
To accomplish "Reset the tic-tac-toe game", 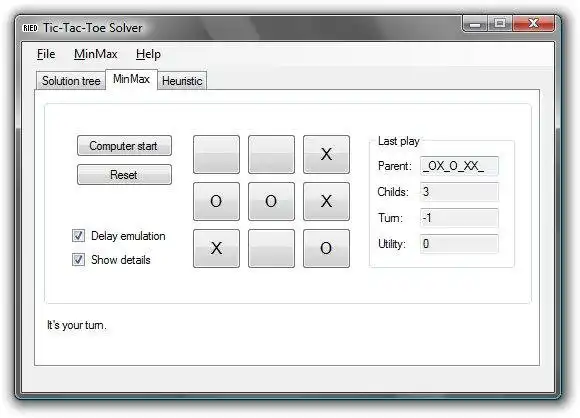I will click(124, 174).
